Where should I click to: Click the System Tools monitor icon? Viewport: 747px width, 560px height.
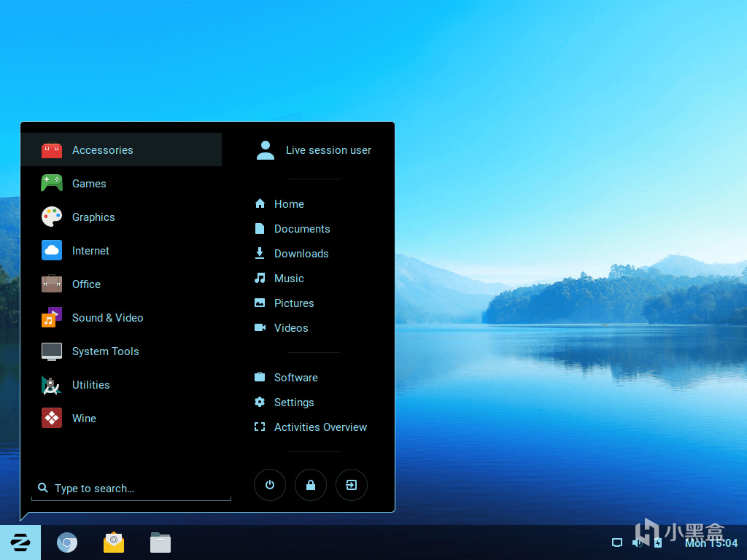(52, 351)
